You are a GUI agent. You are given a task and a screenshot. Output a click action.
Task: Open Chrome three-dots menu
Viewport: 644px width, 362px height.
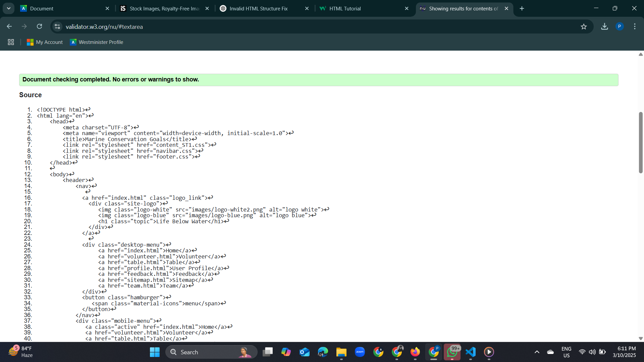click(x=635, y=26)
